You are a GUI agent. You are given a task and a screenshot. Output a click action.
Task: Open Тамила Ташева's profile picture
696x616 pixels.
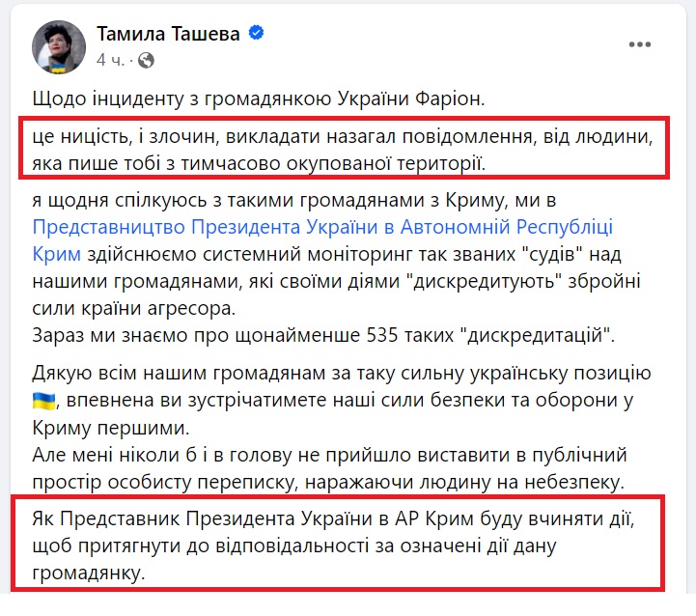click(59, 46)
